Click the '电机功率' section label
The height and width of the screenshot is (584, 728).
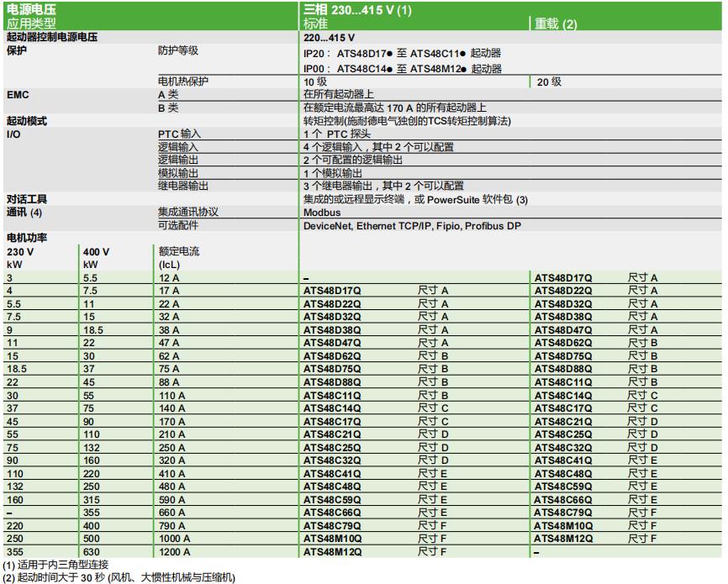tap(26, 238)
